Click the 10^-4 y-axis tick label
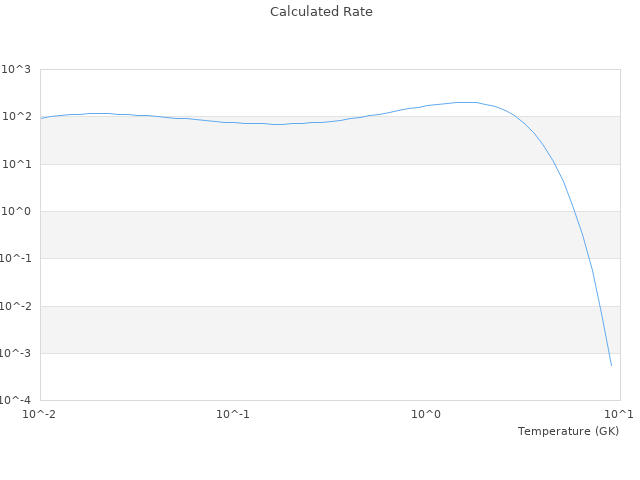The image size is (640, 480). coord(14,401)
